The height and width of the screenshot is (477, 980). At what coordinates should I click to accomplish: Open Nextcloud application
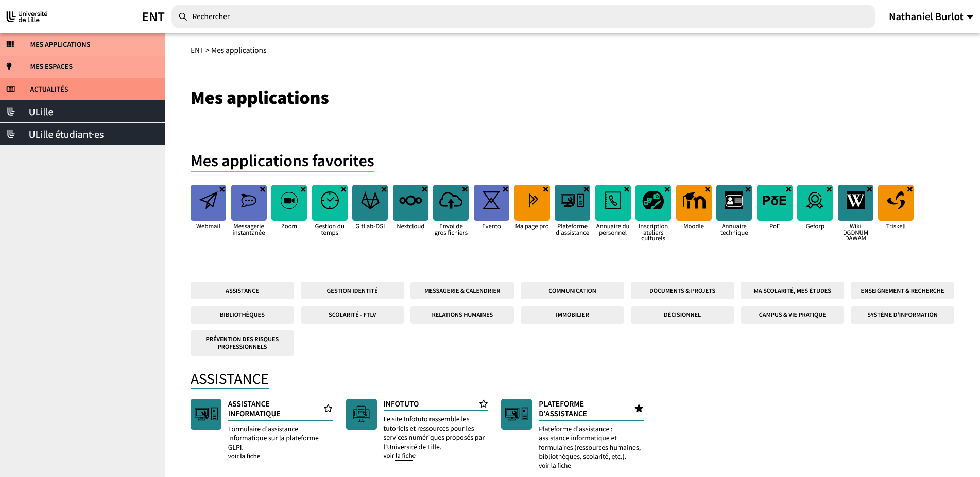pos(410,203)
